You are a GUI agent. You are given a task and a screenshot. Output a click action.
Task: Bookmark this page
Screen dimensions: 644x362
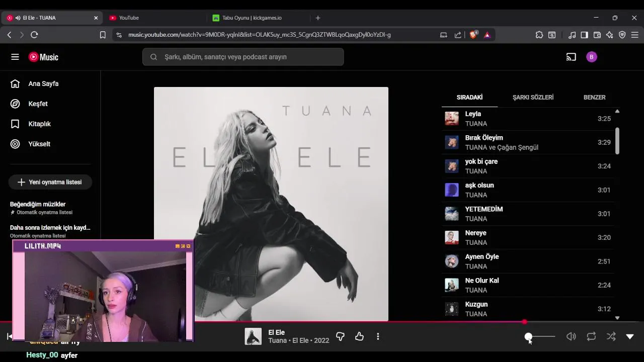pyautogui.click(x=103, y=35)
